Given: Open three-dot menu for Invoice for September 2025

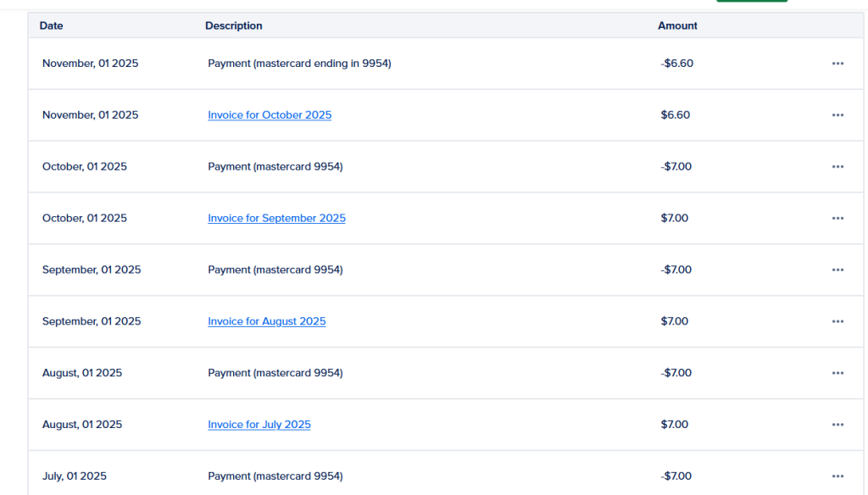Looking at the screenshot, I should 837,219.
